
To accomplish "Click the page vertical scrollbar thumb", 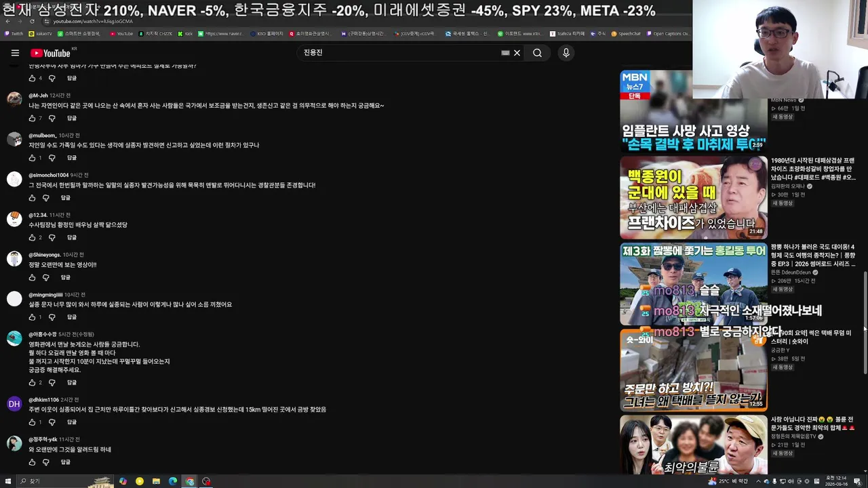I will 865,322.
